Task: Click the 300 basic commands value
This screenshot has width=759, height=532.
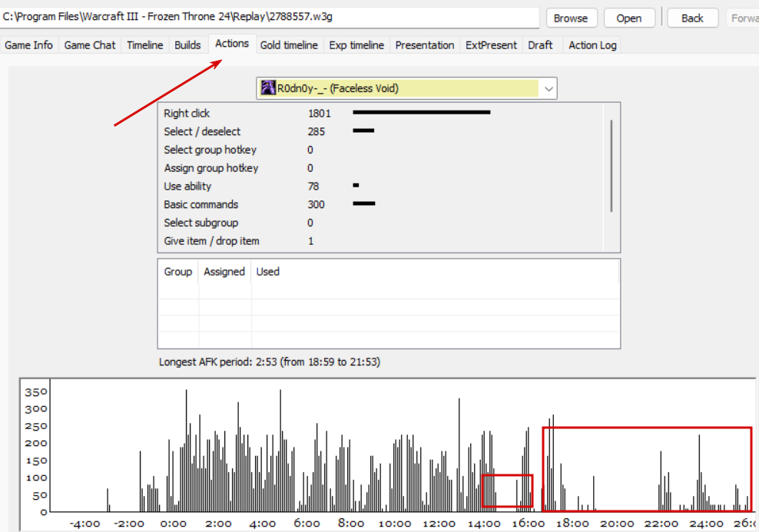Action: 316,204
